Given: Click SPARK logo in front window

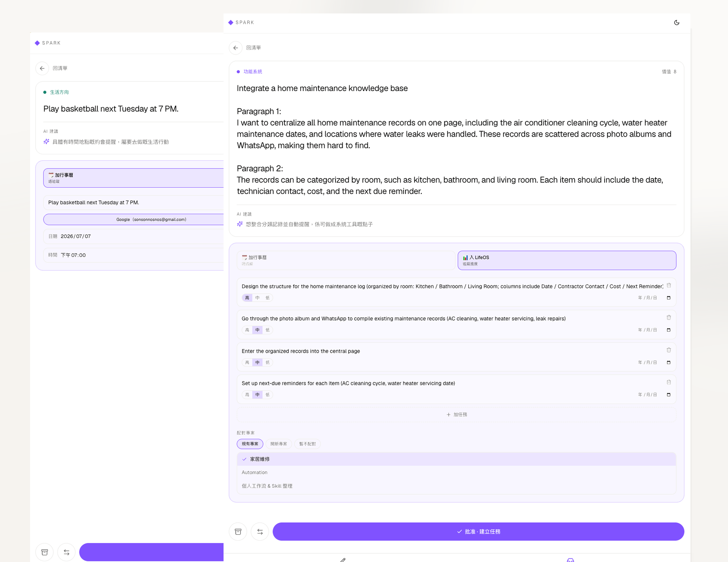Looking at the screenshot, I should (x=241, y=23).
